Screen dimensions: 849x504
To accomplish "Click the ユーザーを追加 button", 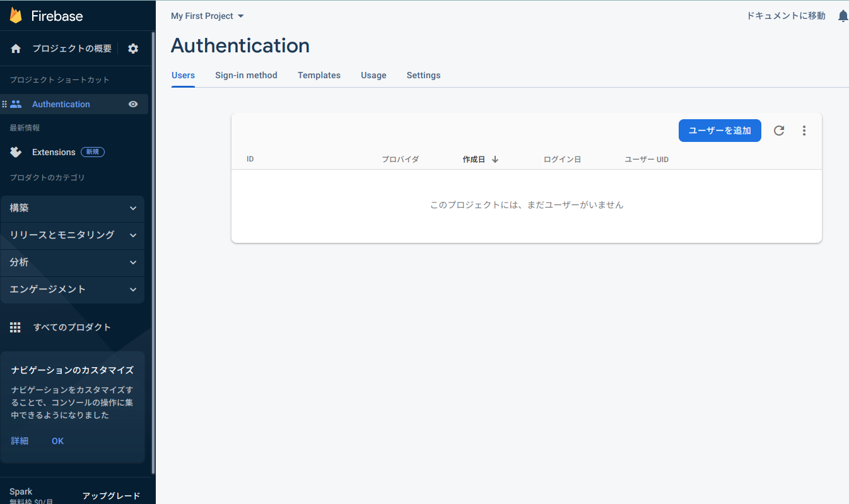I will click(720, 131).
